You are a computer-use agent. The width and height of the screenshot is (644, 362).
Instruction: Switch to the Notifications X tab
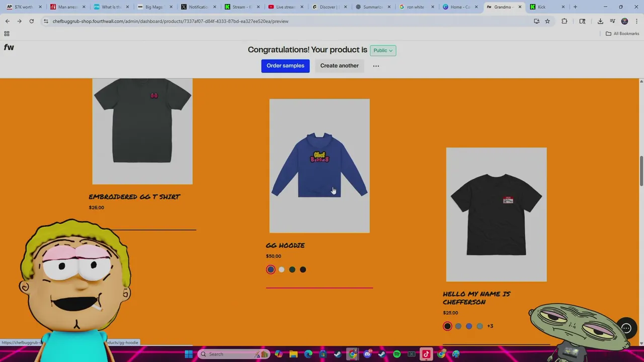point(198,7)
